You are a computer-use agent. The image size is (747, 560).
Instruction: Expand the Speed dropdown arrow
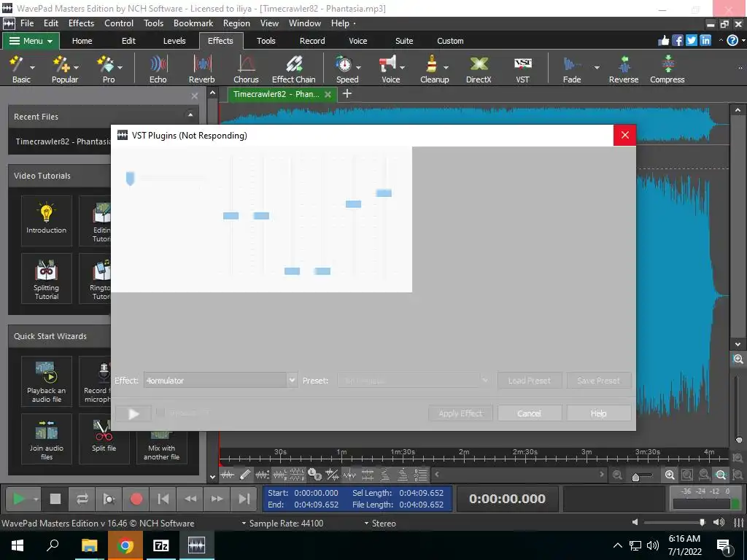tap(358, 67)
